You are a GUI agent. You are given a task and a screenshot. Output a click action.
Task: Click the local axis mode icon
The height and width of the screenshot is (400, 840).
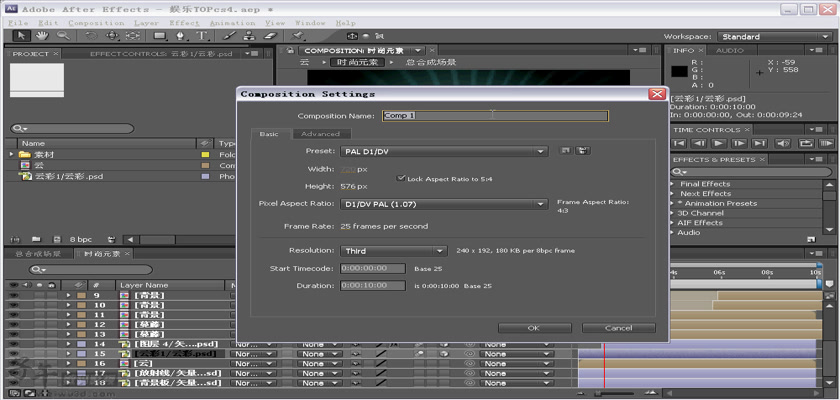coord(352,36)
